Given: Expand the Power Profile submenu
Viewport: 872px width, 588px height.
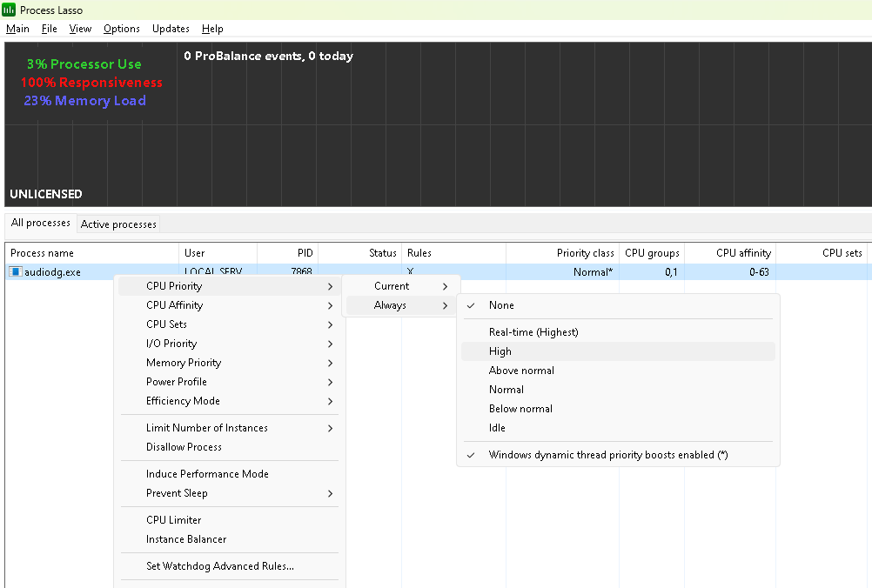Looking at the screenshot, I should point(230,382).
